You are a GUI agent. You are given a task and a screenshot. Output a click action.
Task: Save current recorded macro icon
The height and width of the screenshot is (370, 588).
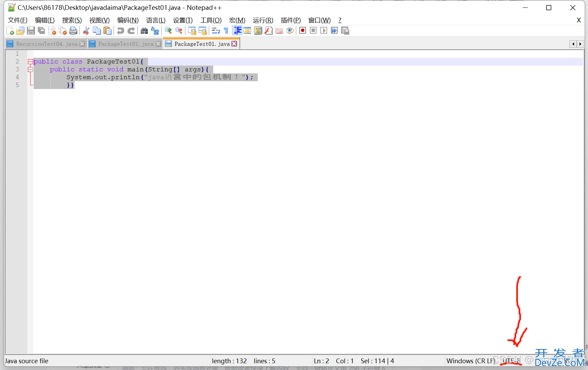click(345, 31)
